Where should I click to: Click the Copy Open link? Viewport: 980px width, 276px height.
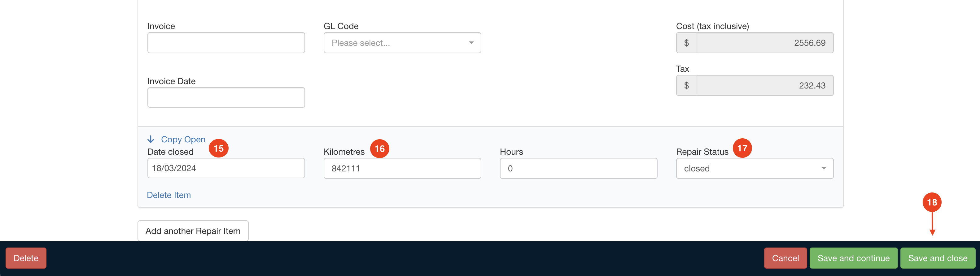[183, 140]
